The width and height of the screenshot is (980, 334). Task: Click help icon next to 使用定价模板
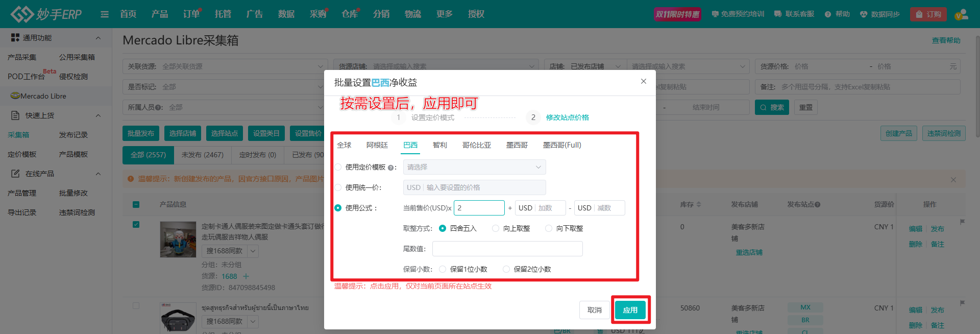(390, 168)
